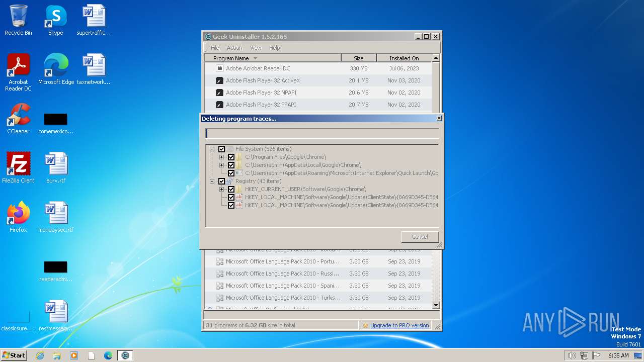Click the Program Name sort arrow
Viewport: 644px width, 362px height.
pyautogui.click(x=255, y=58)
